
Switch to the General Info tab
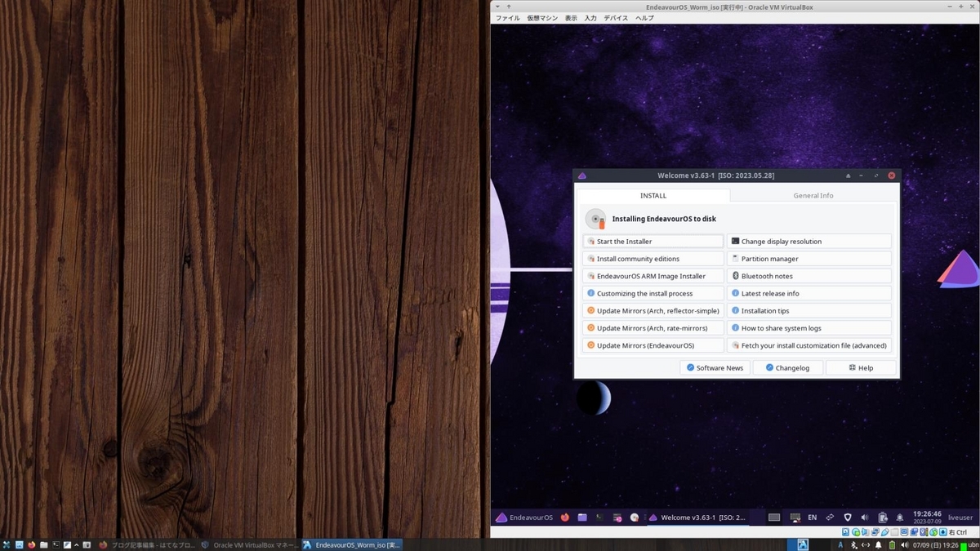[813, 196]
